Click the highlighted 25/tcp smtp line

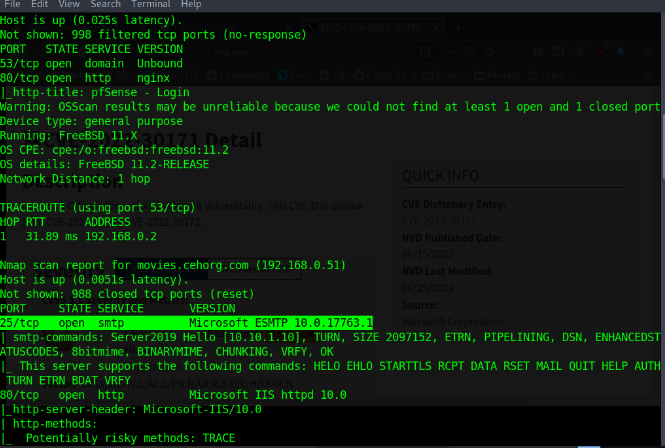[186, 323]
